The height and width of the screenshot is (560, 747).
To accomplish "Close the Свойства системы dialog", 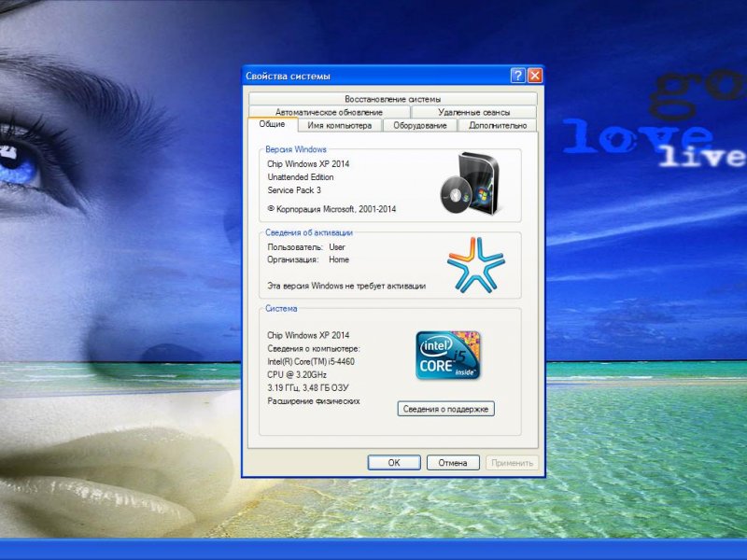I will tap(535, 76).
